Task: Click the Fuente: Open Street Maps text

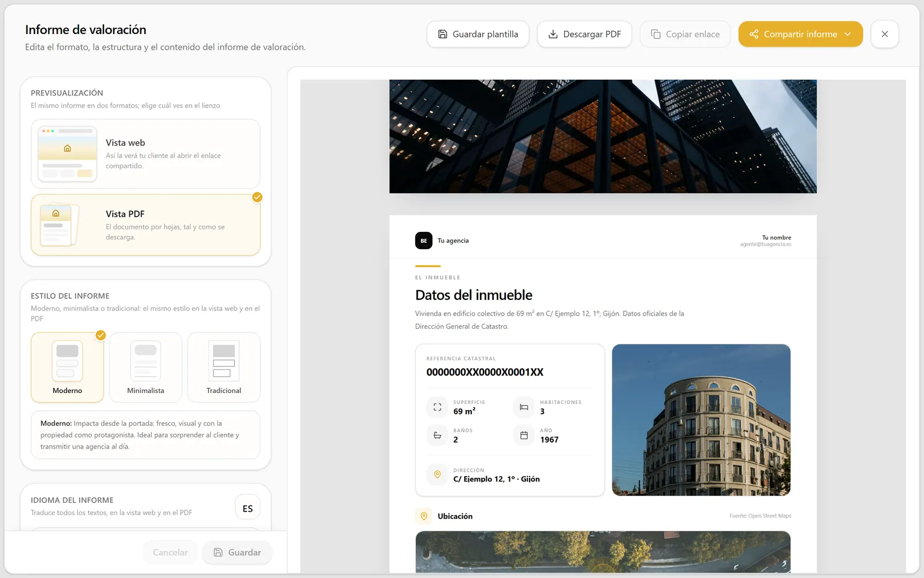Action: (x=760, y=516)
